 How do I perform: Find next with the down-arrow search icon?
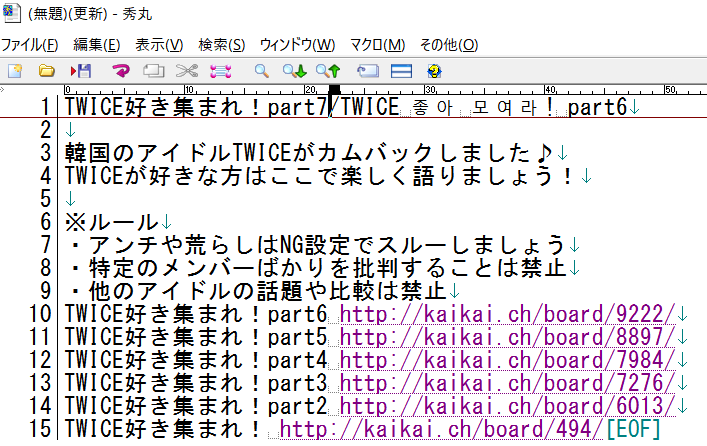[x=293, y=71]
